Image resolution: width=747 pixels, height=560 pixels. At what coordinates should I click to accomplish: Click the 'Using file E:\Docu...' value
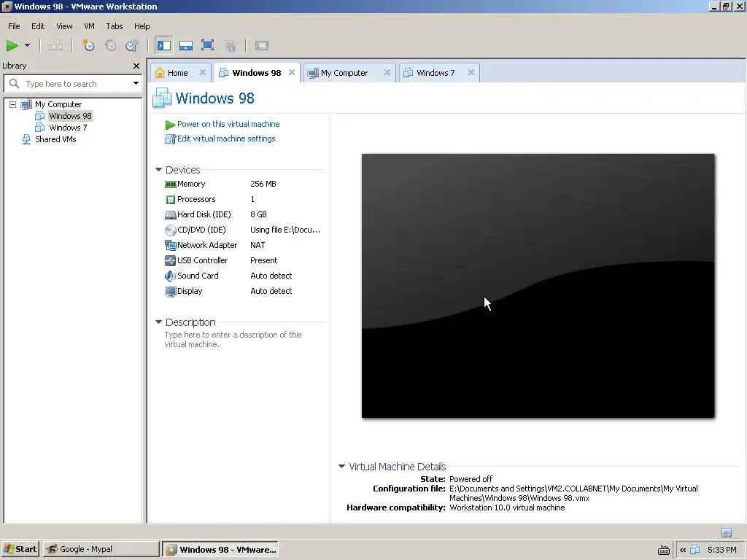pos(285,230)
